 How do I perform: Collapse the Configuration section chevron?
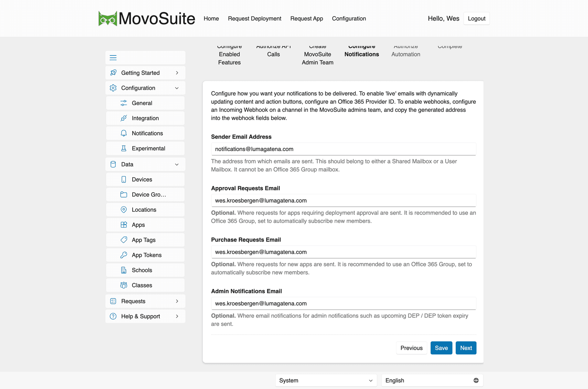[x=177, y=88]
